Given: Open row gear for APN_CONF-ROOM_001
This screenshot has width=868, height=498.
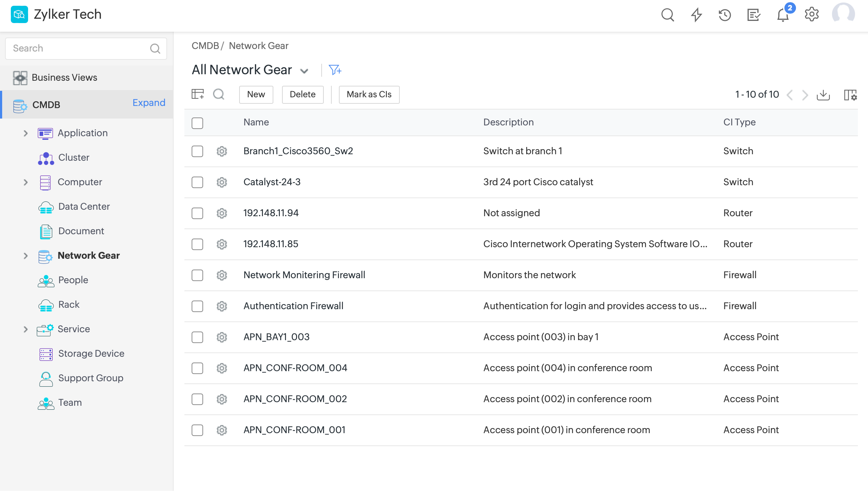Looking at the screenshot, I should pyautogui.click(x=222, y=430).
